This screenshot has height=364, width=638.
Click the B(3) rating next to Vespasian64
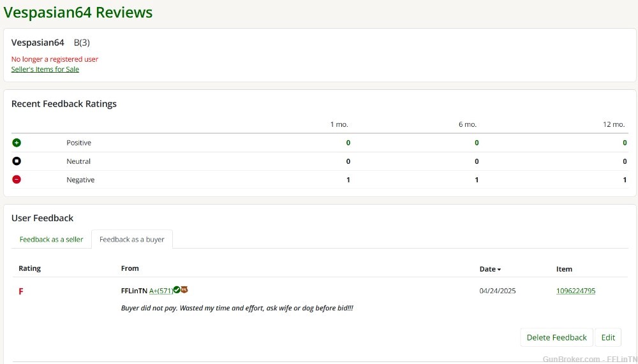(82, 42)
